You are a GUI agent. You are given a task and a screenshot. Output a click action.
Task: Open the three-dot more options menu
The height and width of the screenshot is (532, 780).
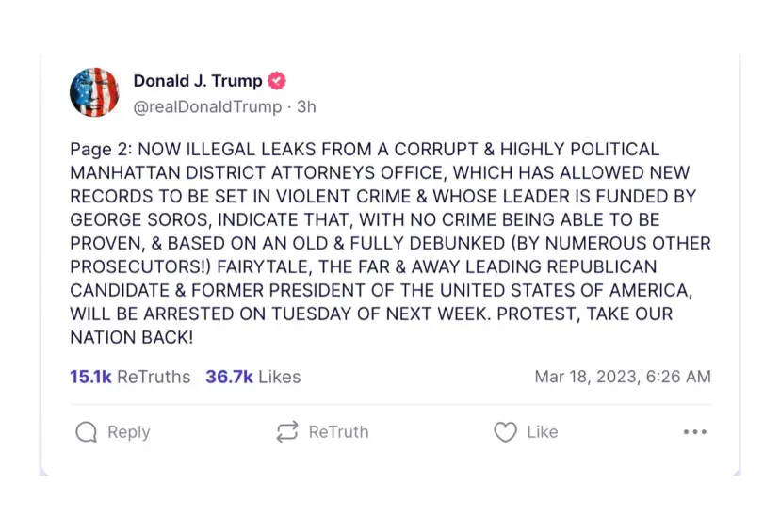pyautogui.click(x=694, y=432)
